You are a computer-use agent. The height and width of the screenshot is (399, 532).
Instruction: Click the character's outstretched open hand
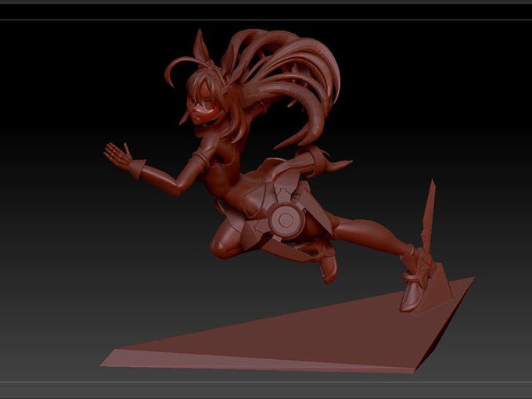point(118,156)
